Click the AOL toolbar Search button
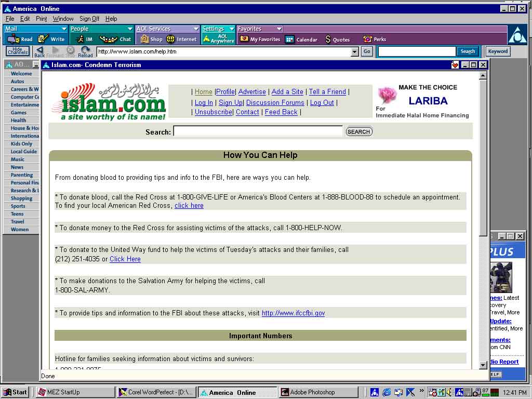Image resolution: width=532 pixels, height=399 pixels. (468, 51)
